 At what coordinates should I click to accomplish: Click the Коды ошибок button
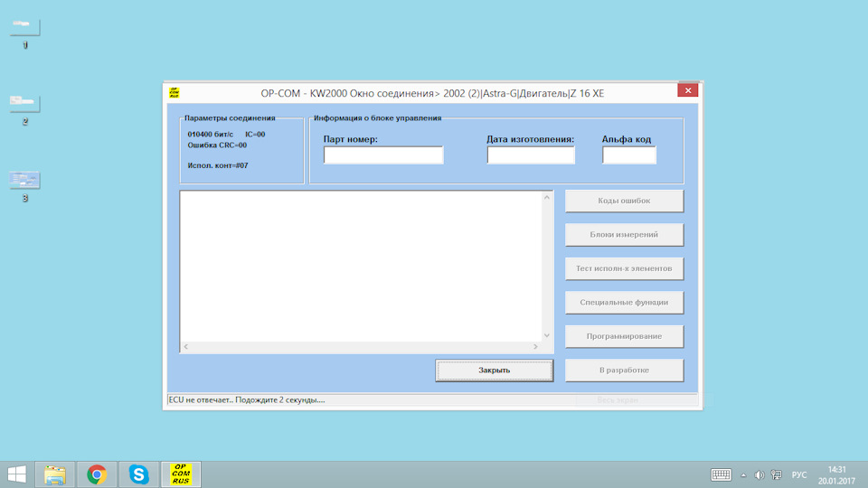pyautogui.click(x=624, y=201)
